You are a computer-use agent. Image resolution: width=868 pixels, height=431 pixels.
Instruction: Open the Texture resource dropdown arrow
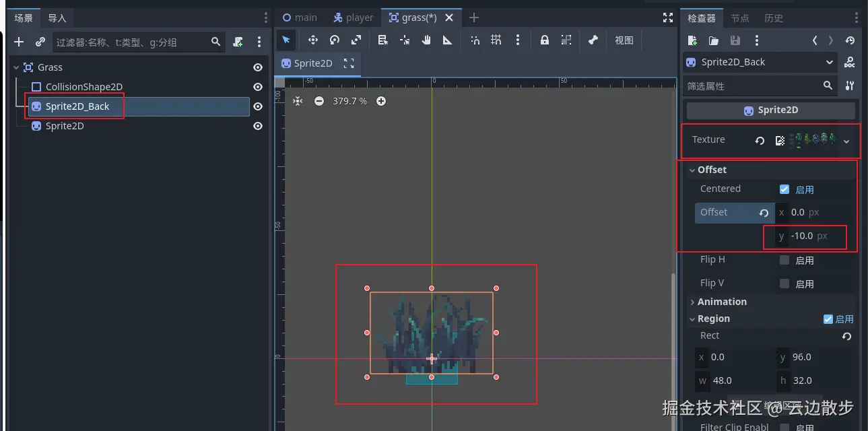846,141
